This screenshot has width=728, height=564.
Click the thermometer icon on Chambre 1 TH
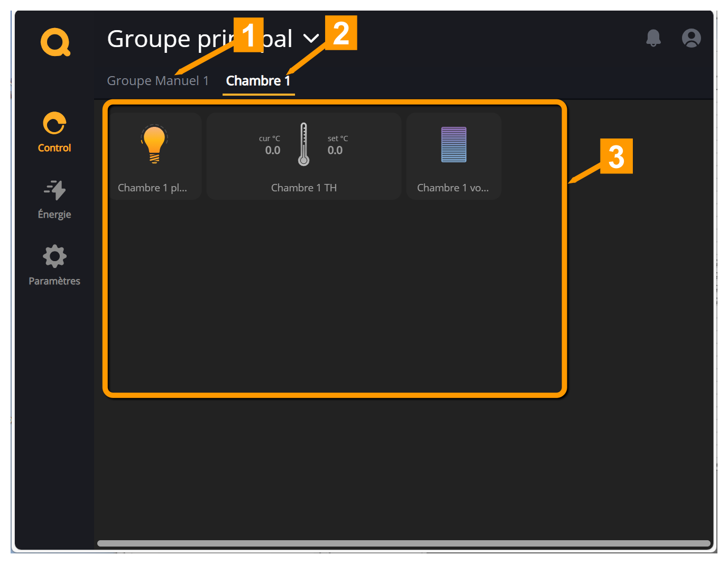303,143
